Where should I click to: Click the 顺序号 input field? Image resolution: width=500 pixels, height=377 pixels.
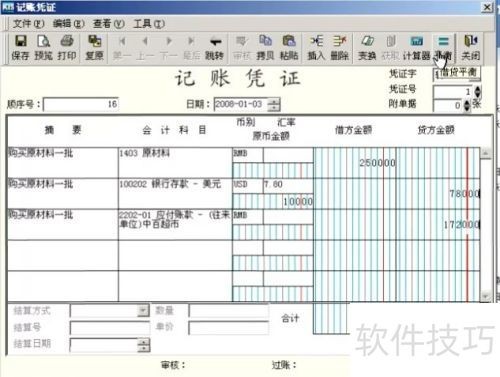click(81, 104)
